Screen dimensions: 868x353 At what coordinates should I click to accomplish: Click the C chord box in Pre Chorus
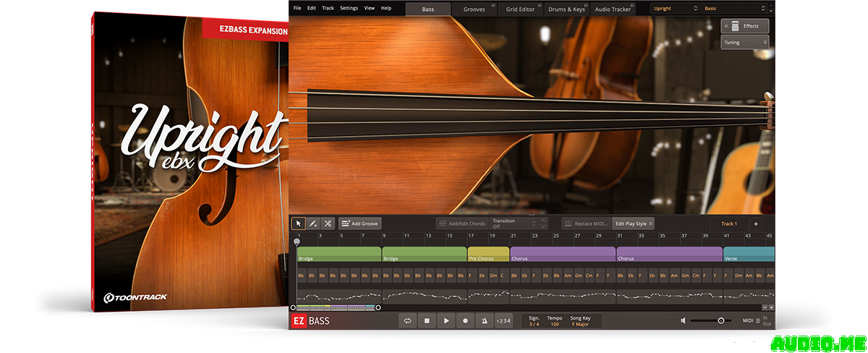[x=503, y=276]
